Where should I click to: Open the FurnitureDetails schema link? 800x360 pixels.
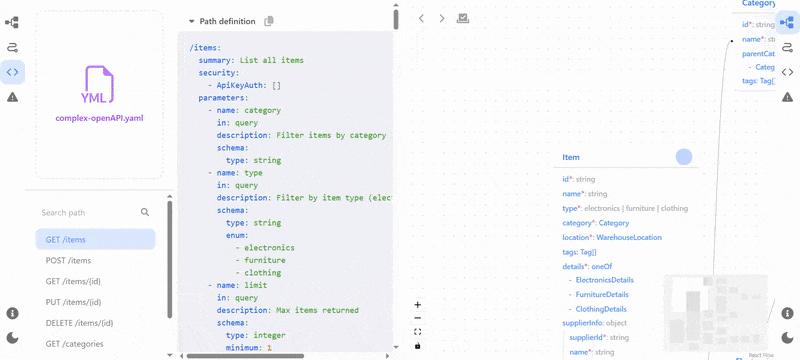(602, 294)
